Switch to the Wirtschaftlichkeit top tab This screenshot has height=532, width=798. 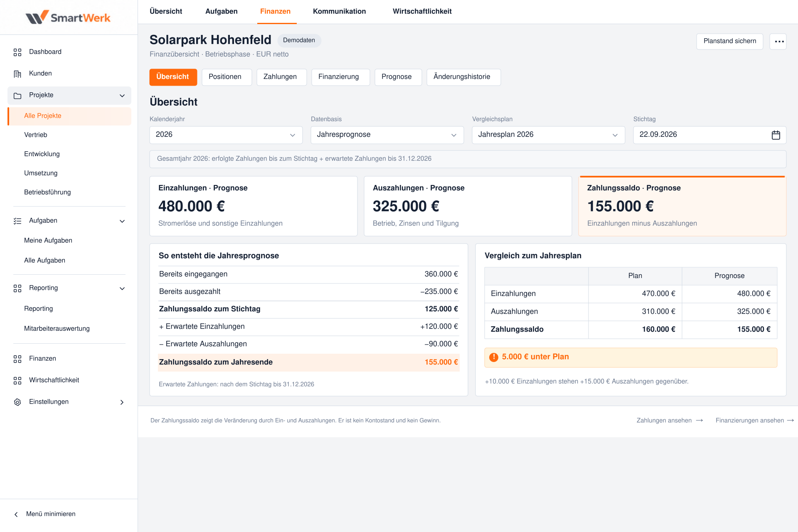(x=422, y=11)
